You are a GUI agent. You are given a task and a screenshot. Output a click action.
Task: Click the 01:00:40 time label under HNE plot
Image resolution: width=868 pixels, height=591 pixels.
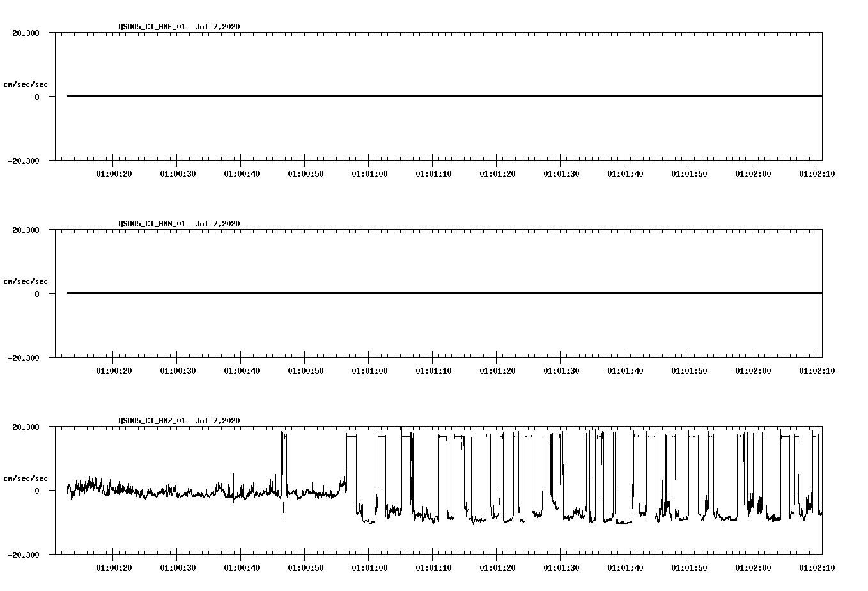click(242, 173)
